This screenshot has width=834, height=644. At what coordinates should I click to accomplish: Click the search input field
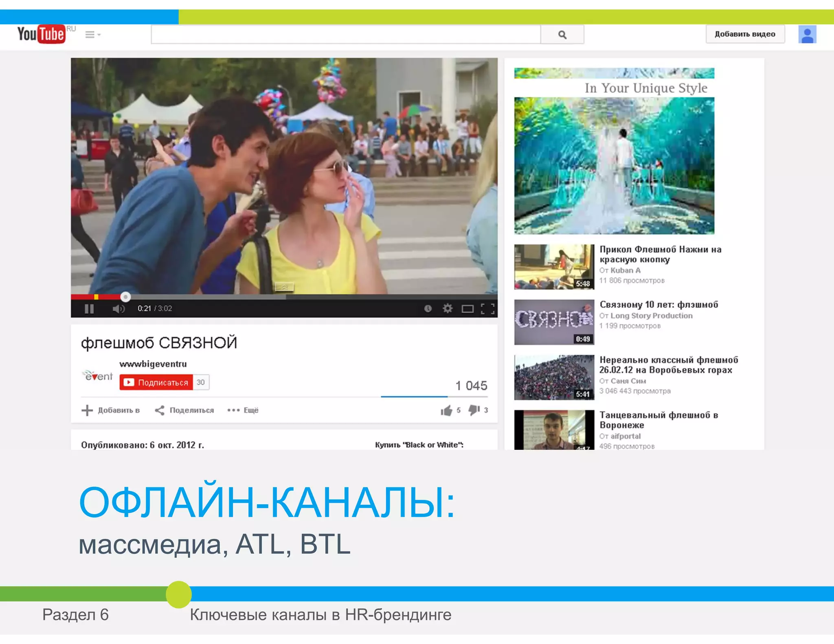tap(346, 35)
